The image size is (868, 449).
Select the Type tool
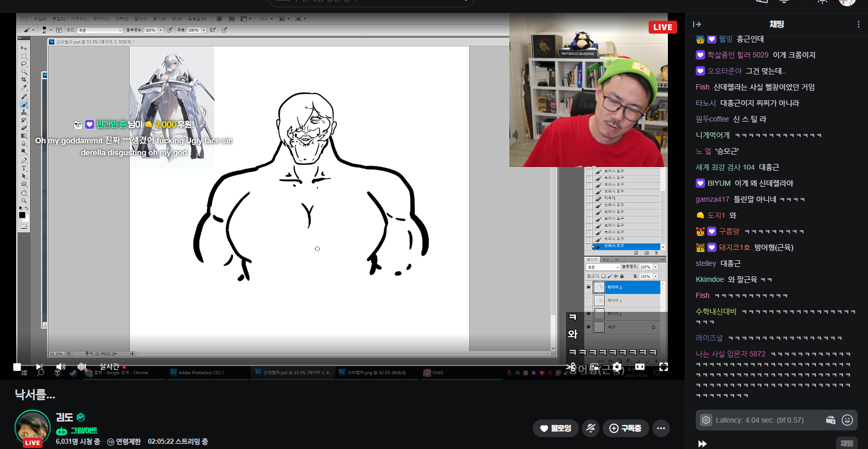[24, 168]
